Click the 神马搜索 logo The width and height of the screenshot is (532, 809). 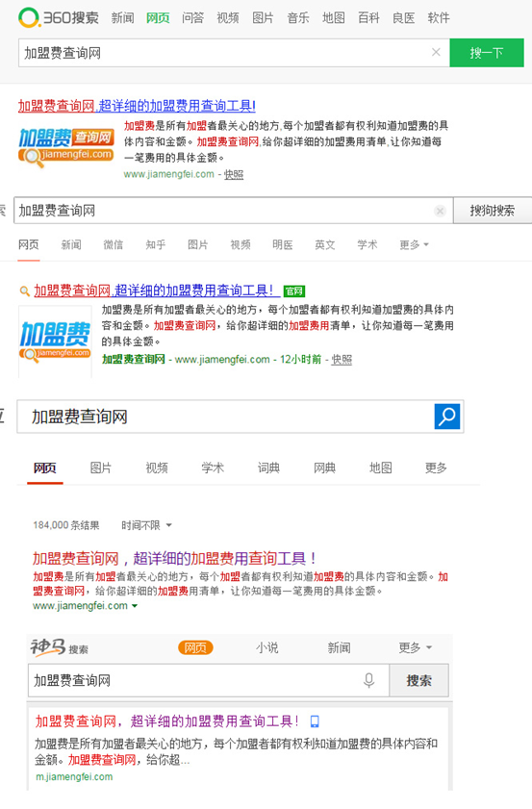pyautogui.click(x=59, y=647)
